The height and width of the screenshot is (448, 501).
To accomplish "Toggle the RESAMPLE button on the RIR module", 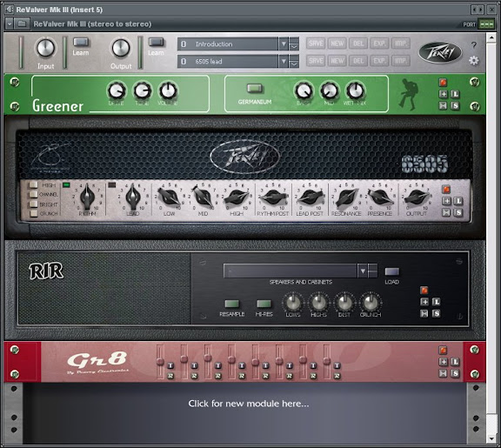I will (x=232, y=304).
